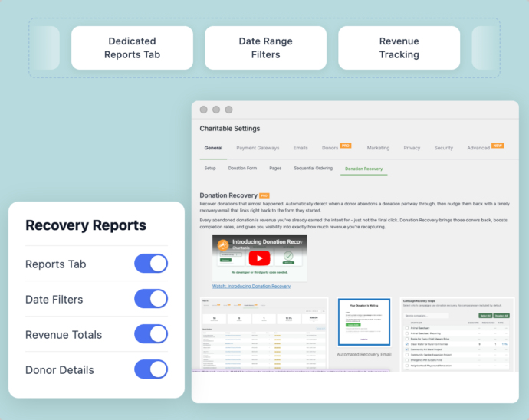Switch to Payment Gateways tab
This screenshot has width=529, height=420.
(258, 148)
